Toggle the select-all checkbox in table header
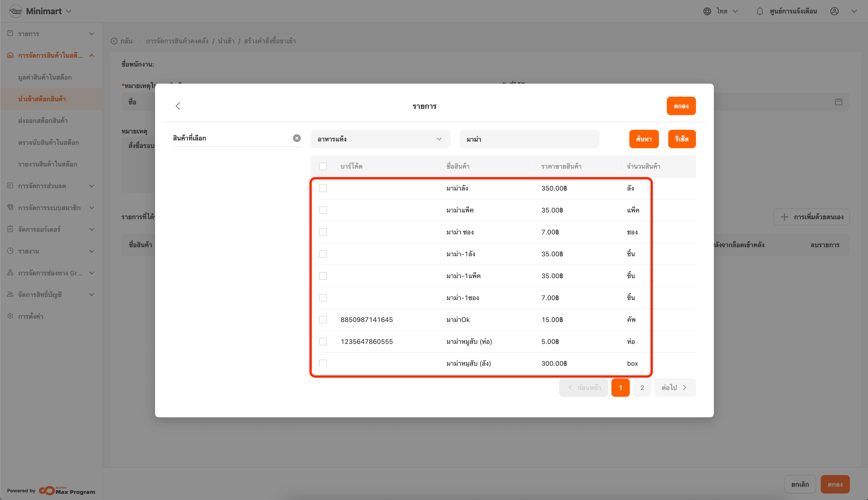The width and height of the screenshot is (868, 500). click(323, 166)
